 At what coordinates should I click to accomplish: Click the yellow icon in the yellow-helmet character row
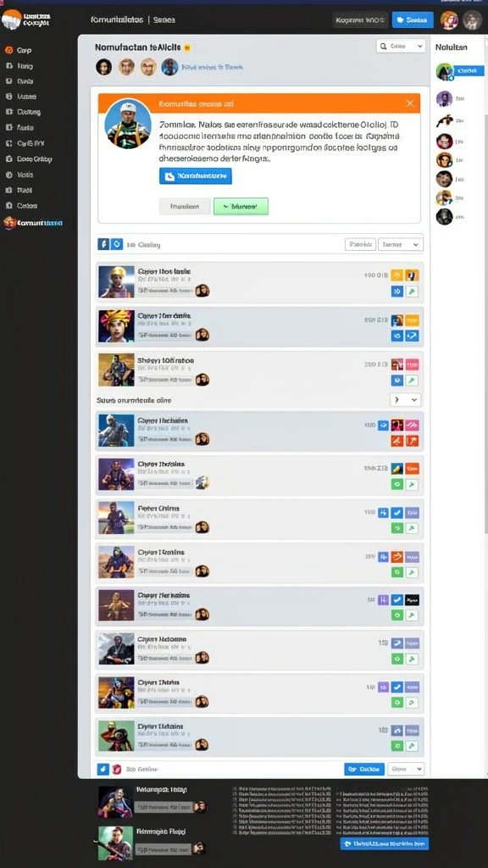(396, 275)
